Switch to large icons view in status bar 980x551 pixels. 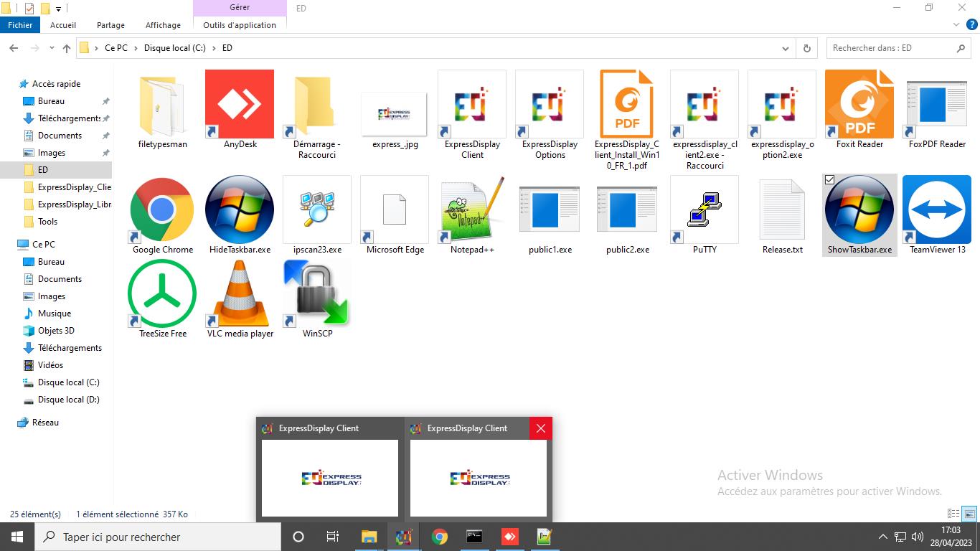coord(969,514)
